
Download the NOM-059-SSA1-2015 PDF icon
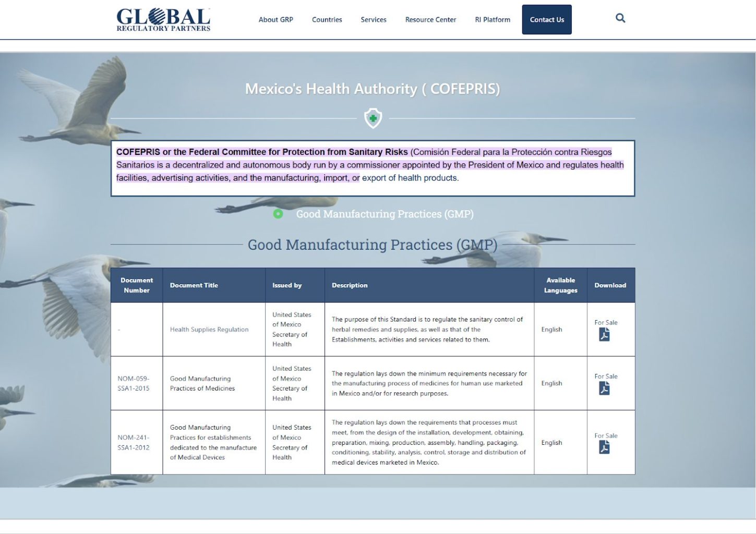pos(604,389)
